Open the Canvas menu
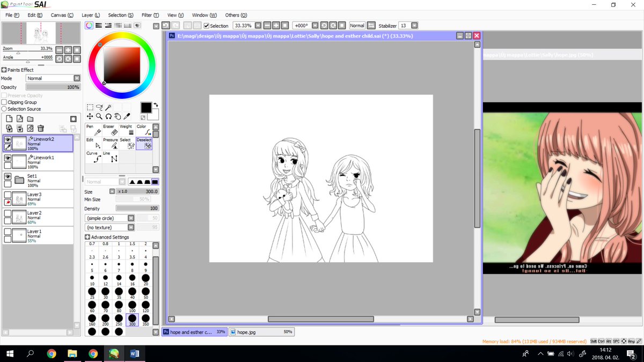This screenshot has height=362, width=644. 62,15
